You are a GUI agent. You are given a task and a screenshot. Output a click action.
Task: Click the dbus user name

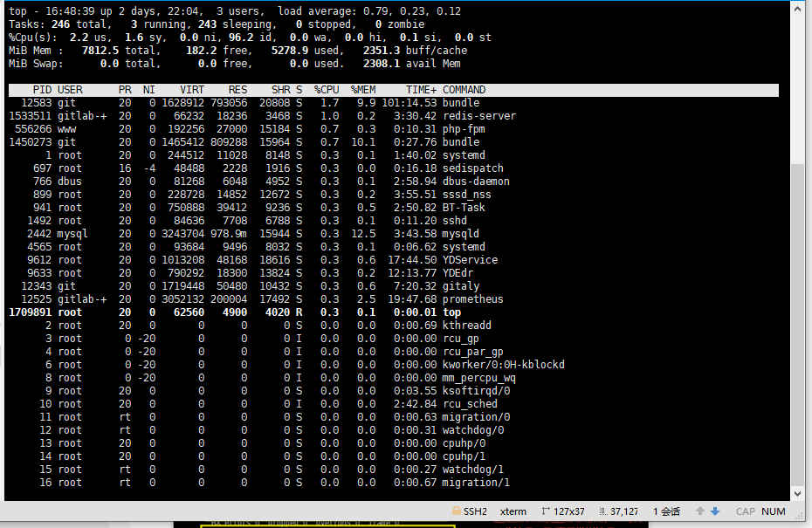(x=70, y=182)
